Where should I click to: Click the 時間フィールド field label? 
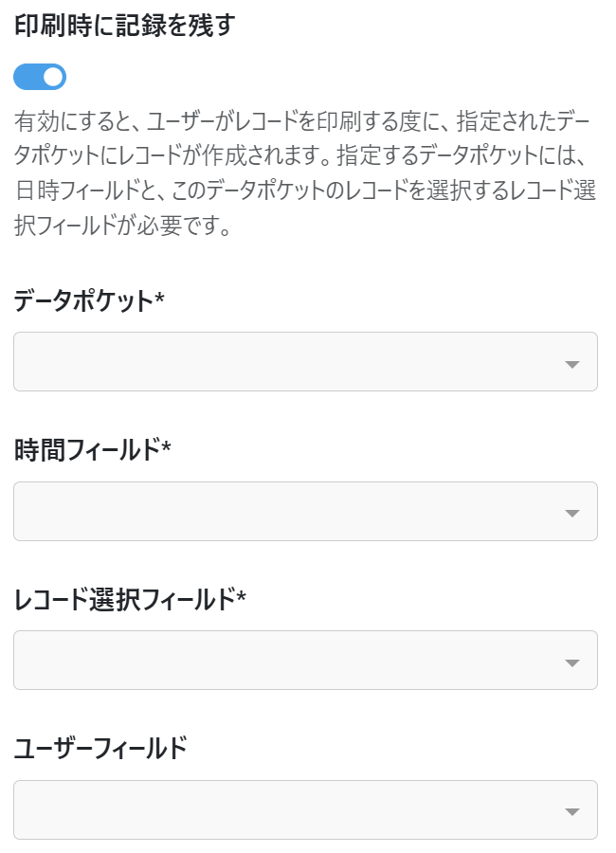pos(87,451)
